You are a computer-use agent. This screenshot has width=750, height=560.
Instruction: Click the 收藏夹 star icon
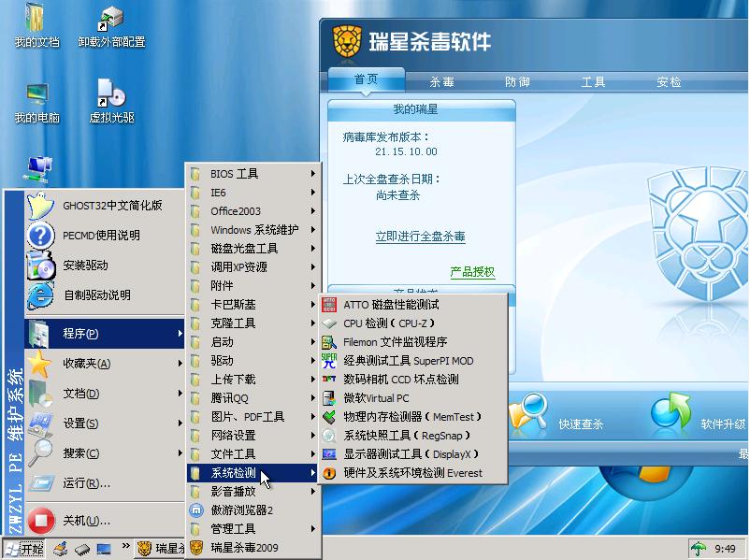point(39,364)
